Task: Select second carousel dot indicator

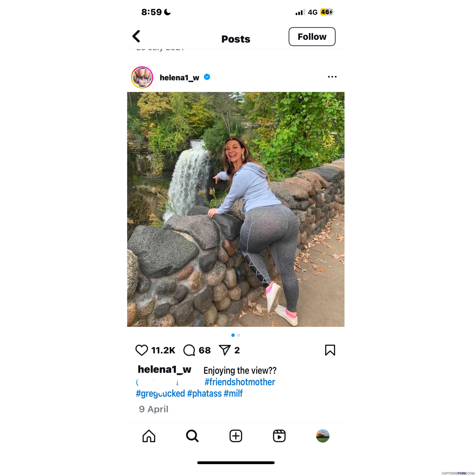Action: pyautogui.click(x=239, y=335)
